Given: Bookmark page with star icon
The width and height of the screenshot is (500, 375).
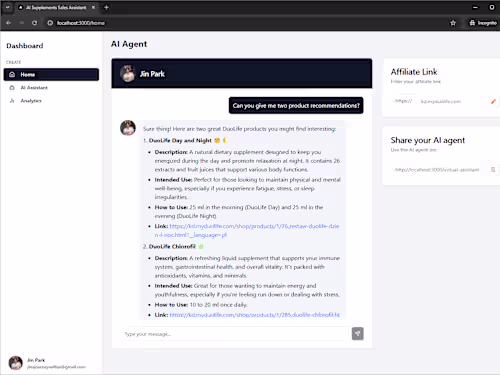Looking at the screenshot, I should click(x=453, y=23).
